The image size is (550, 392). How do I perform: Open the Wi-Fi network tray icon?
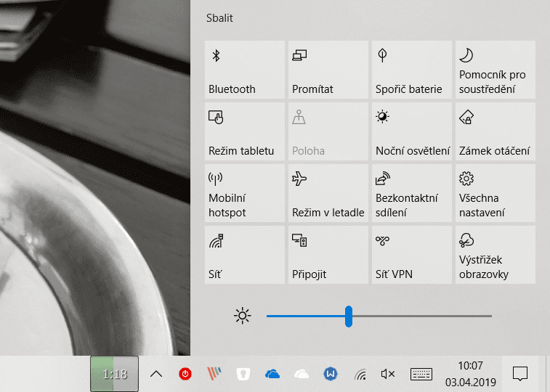pos(360,375)
